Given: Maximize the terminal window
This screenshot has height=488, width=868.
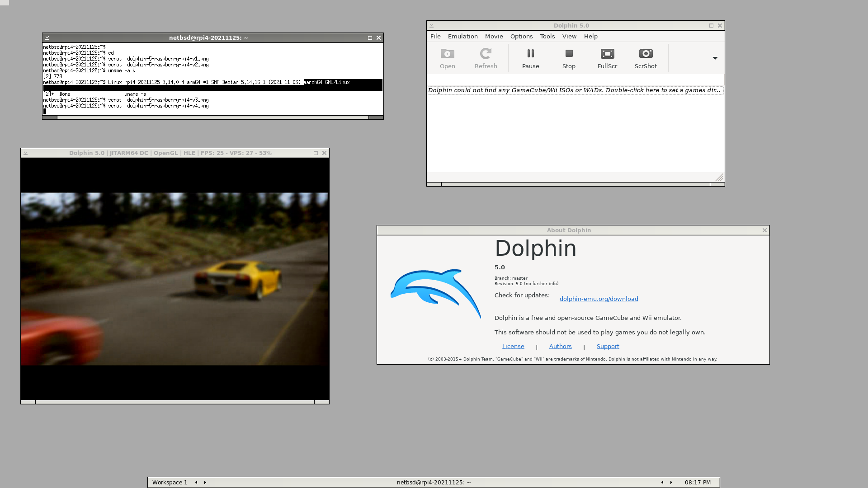Looking at the screenshot, I should click(x=370, y=38).
